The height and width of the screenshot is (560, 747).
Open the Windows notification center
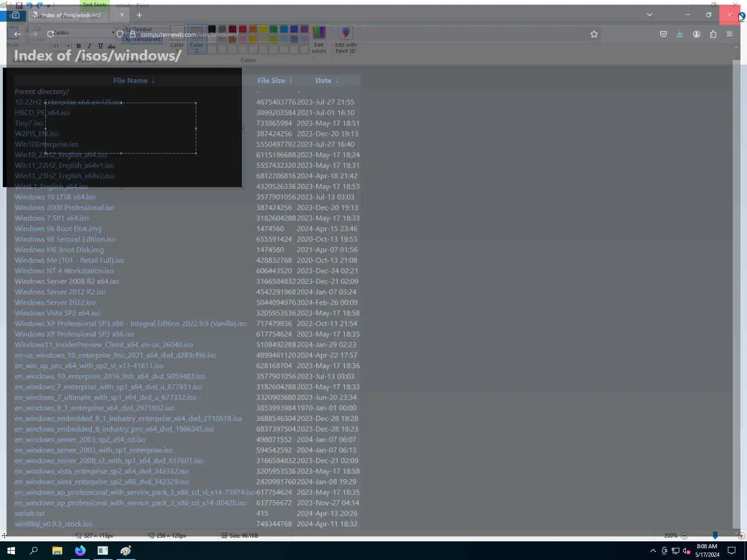tap(732, 551)
